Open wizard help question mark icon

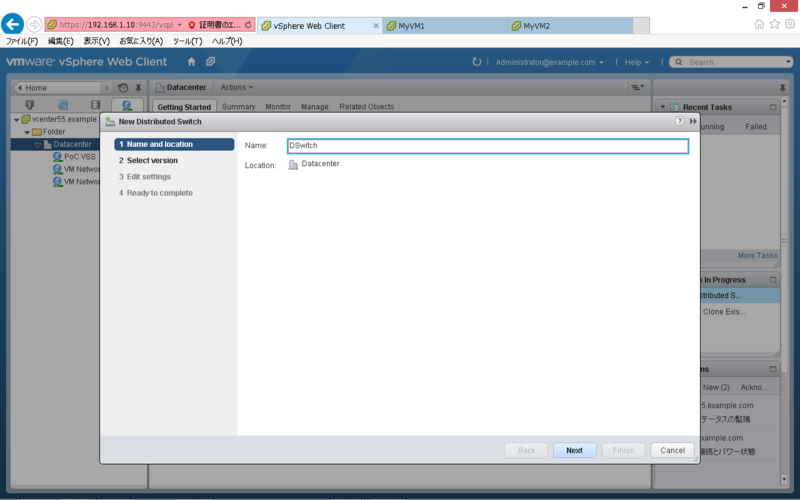(679, 121)
